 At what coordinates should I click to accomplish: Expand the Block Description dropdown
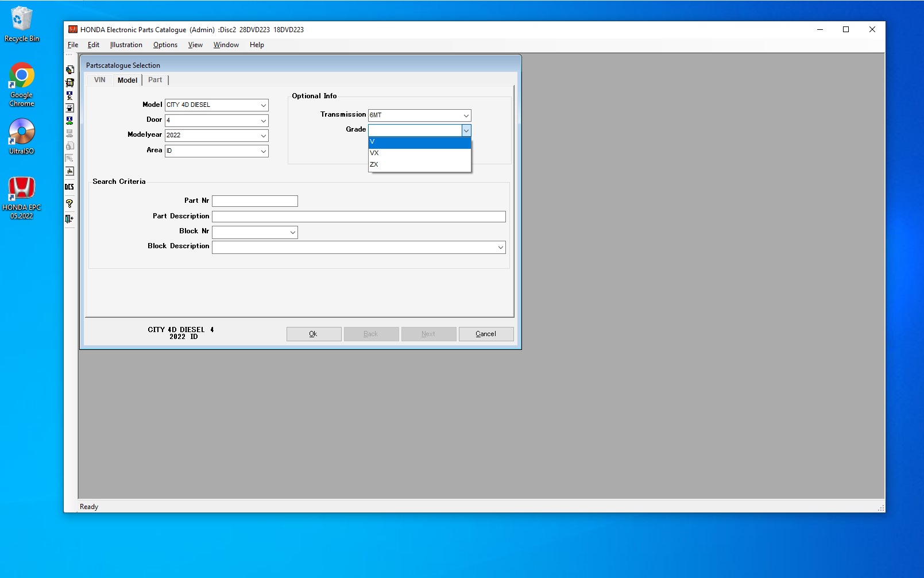point(500,248)
